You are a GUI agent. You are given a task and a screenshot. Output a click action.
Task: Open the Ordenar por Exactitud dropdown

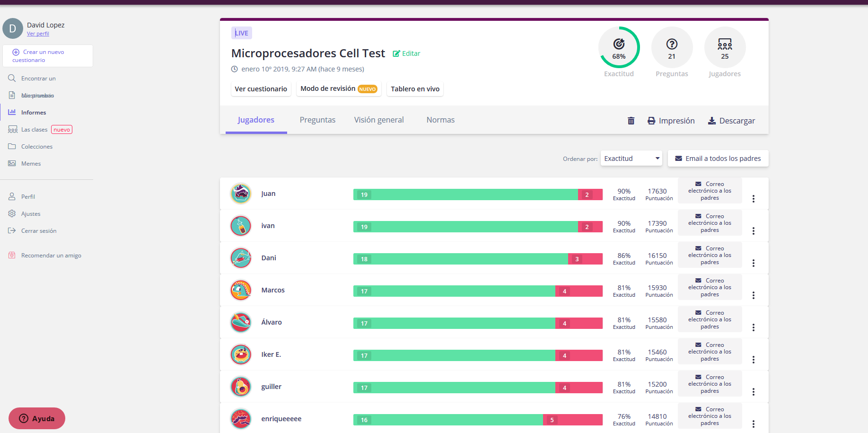tap(631, 159)
